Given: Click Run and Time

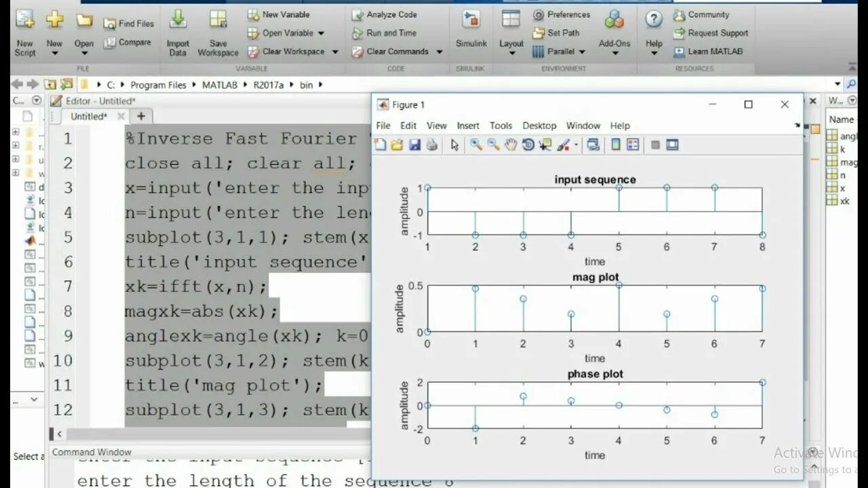Looking at the screenshot, I should [x=384, y=33].
